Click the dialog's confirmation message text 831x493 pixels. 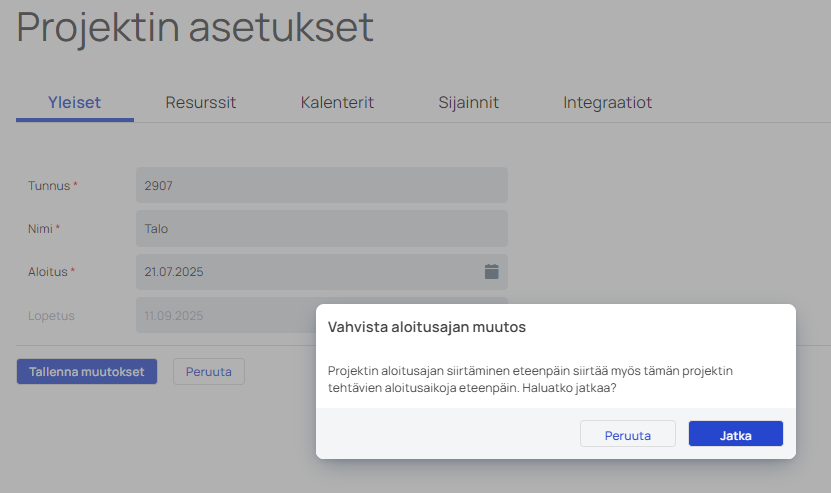click(530, 379)
